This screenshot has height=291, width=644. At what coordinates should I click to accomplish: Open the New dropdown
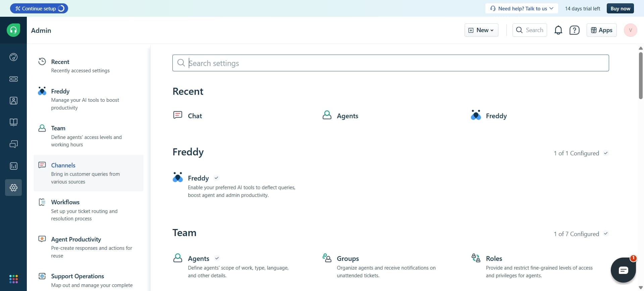[481, 30]
